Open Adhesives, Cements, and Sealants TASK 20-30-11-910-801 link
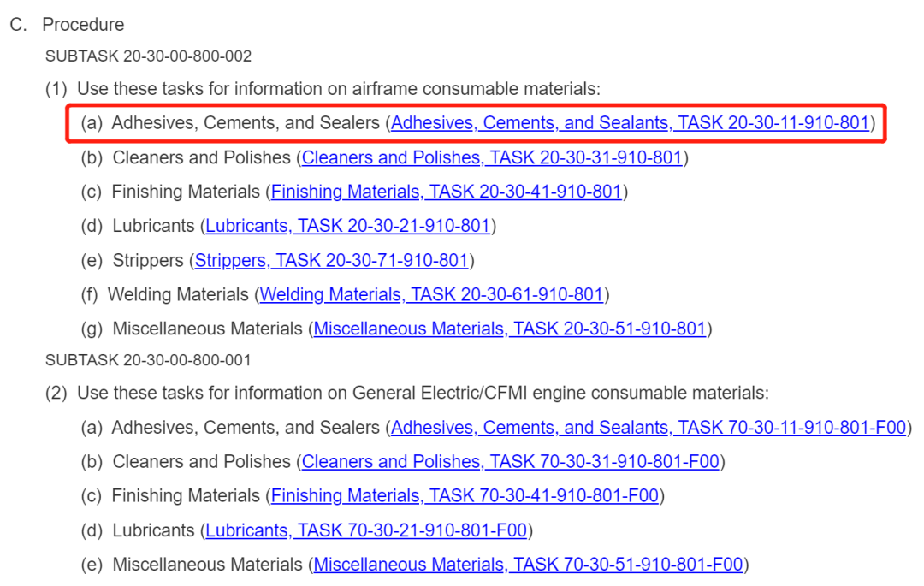The width and height of the screenshot is (924, 586). (630, 123)
